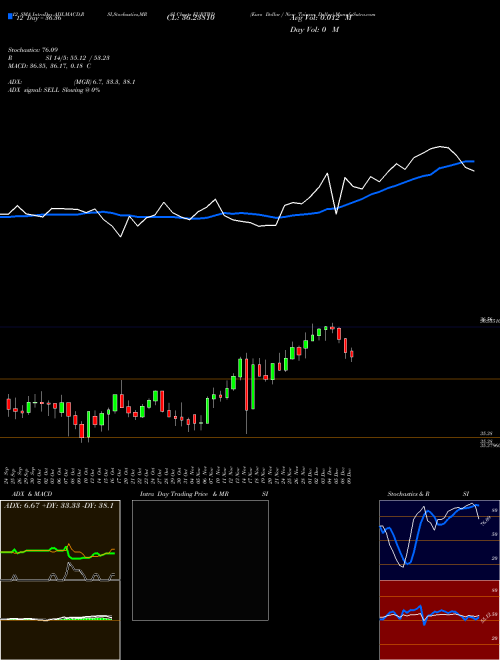Open the MACD chart below the ADX panel
Image resolution: width=500 pixels, height=660 pixels.
60,620
